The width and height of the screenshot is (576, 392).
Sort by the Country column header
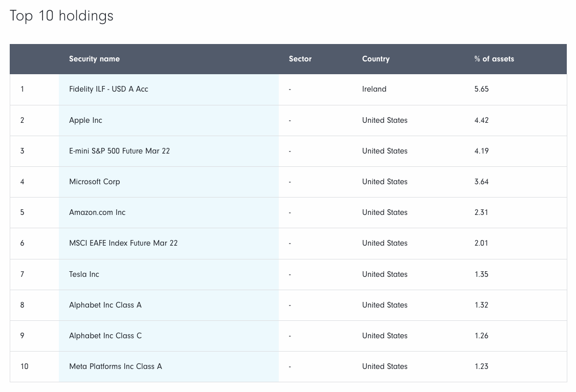375,59
